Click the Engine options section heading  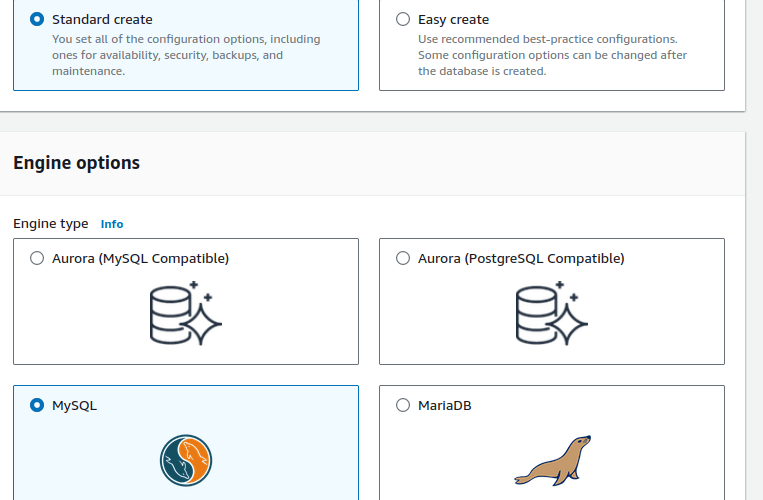click(76, 163)
